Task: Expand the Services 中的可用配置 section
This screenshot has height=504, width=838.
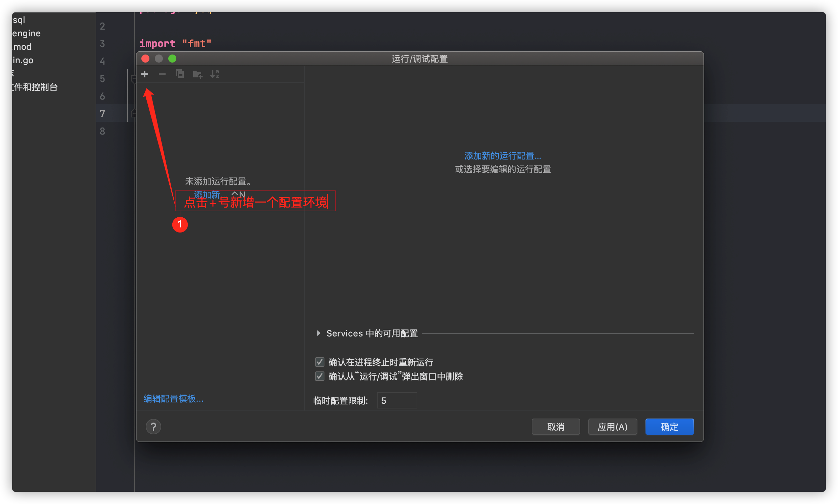Action: point(318,333)
